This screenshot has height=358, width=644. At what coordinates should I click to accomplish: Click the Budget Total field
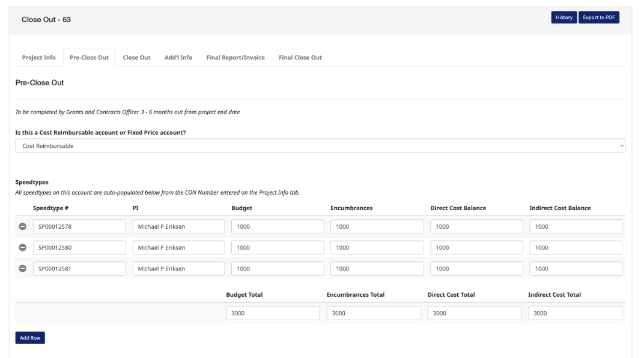click(273, 313)
